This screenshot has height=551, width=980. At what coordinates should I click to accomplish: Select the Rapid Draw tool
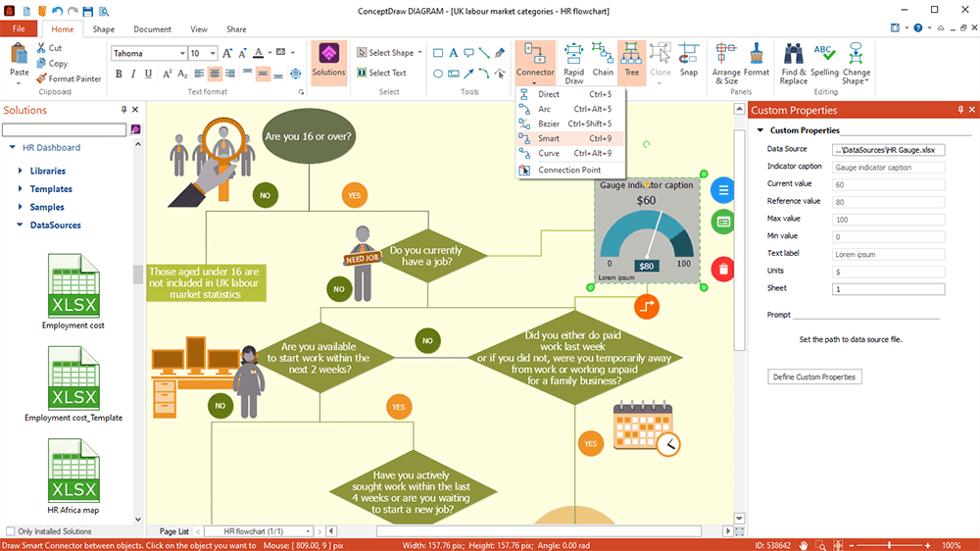click(x=573, y=61)
